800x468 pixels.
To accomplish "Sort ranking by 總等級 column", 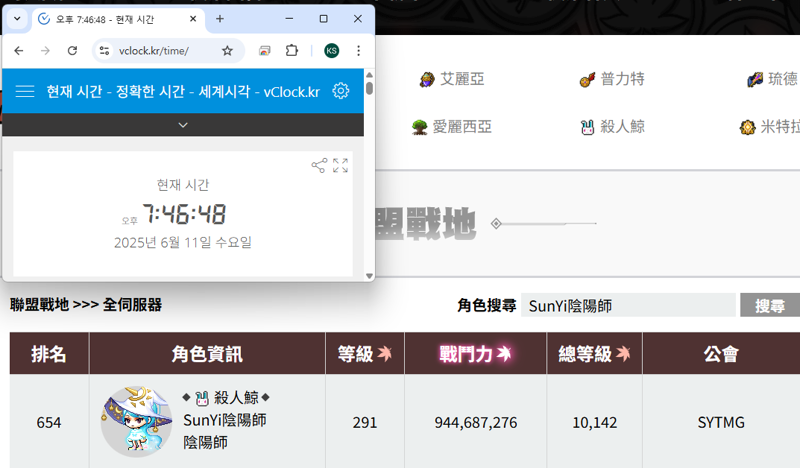I will tap(594, 354).
